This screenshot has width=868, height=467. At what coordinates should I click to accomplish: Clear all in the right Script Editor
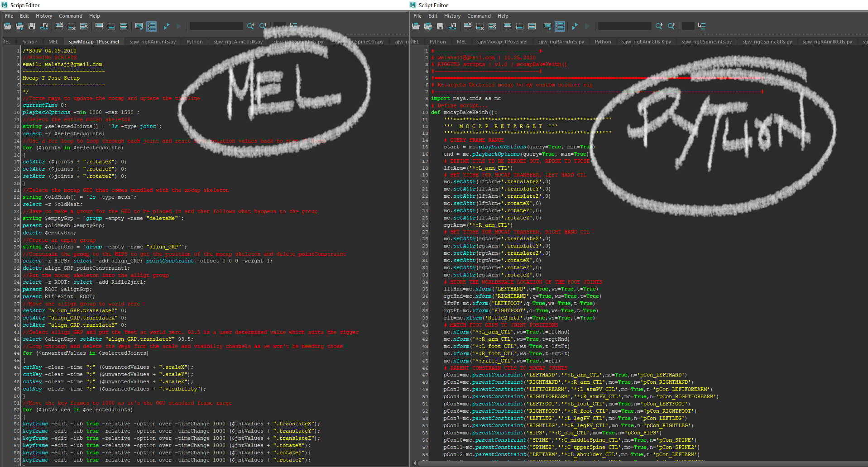[x=492, y=26]
